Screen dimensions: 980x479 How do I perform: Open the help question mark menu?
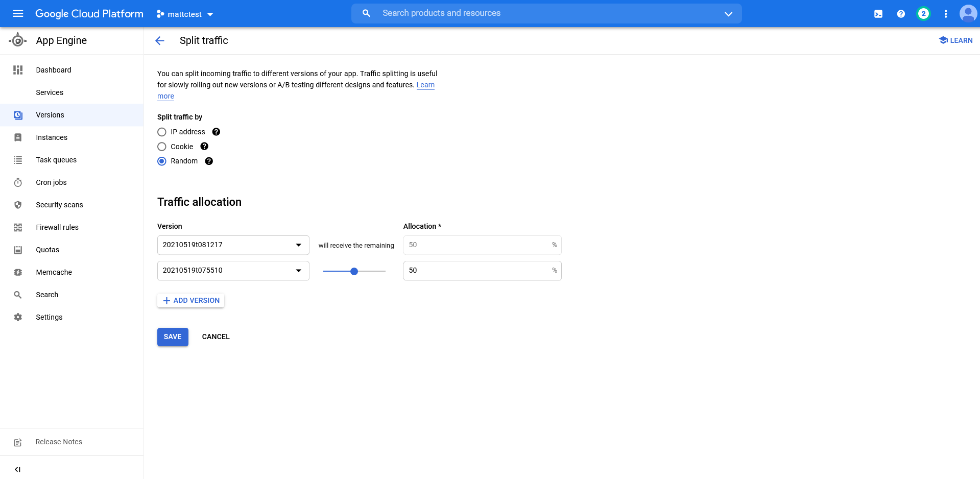tap(901, 14)
